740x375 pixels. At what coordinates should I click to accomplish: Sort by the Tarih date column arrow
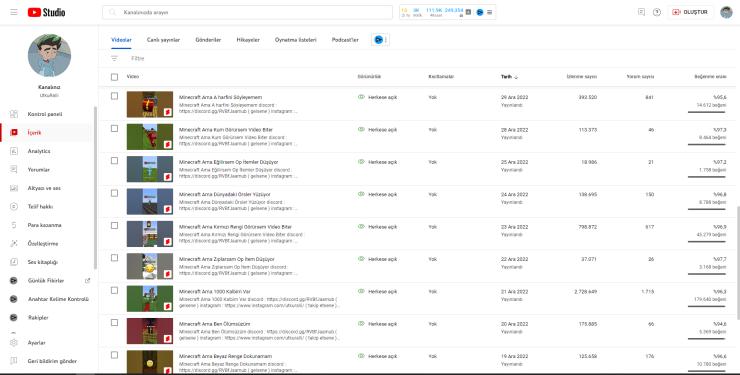[516, 77]
